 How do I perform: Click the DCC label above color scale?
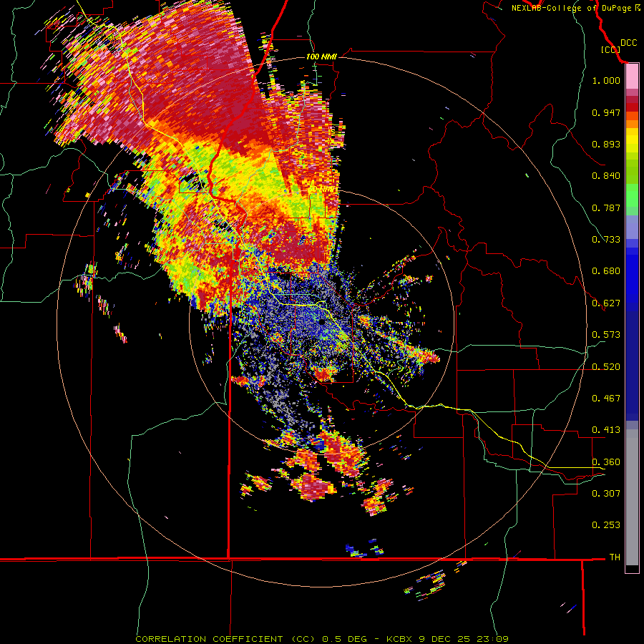click(628, 43)
